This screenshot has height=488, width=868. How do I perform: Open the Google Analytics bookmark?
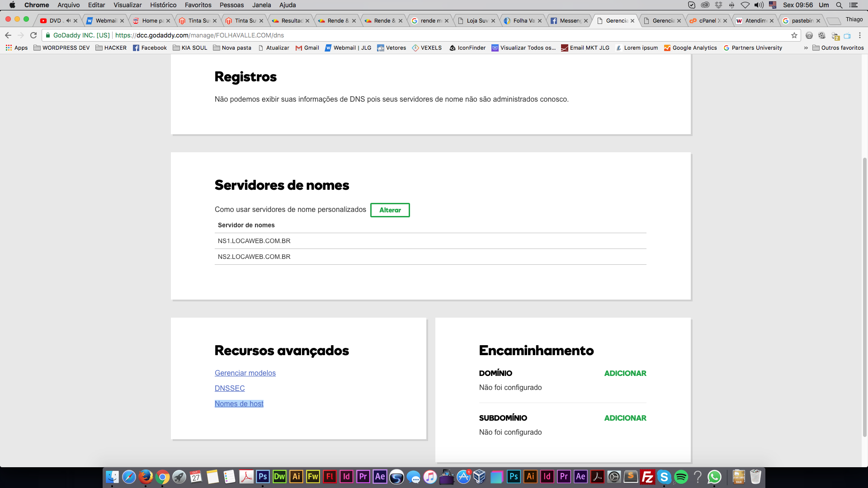(690, 48)
